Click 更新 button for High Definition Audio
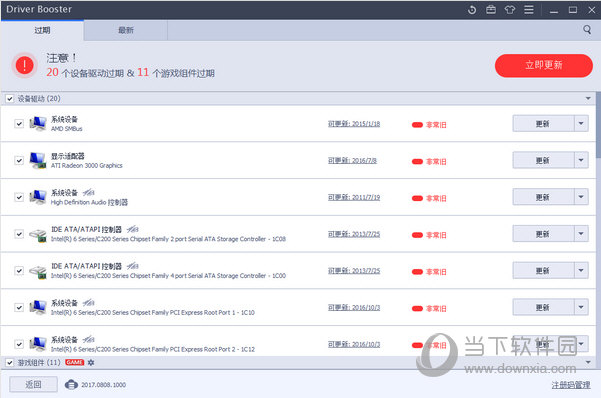This screenshot has width=601, height=398. click(x=543, y=197)
